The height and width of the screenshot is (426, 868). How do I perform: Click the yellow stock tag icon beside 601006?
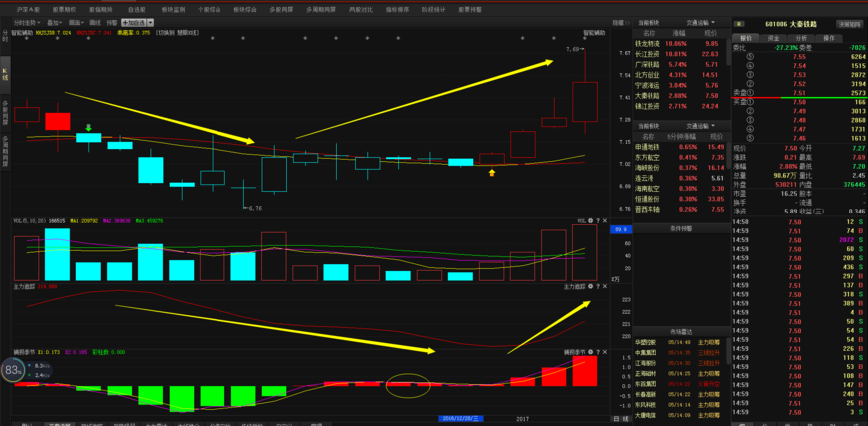pos(740,24)
